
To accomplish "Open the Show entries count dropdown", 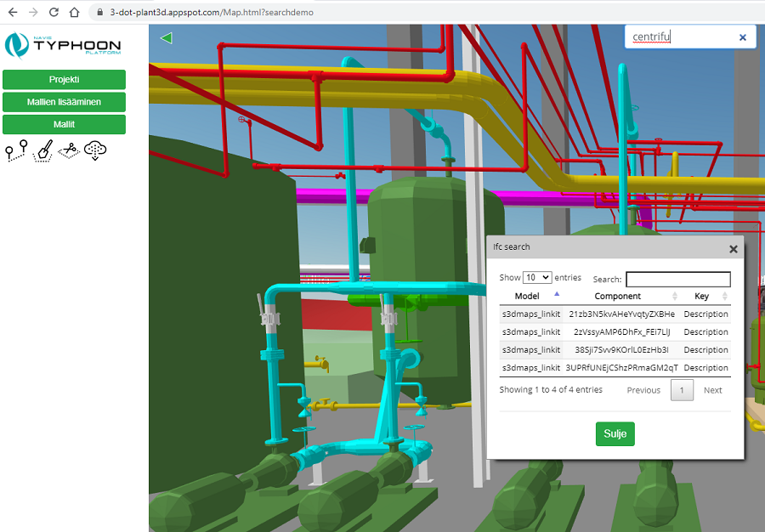I will [x=537, y=278].
